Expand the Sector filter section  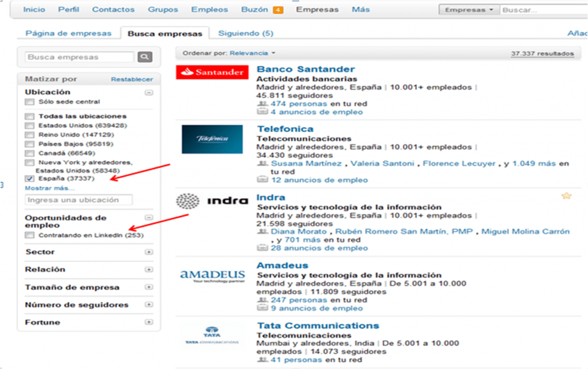coord(149,252)
